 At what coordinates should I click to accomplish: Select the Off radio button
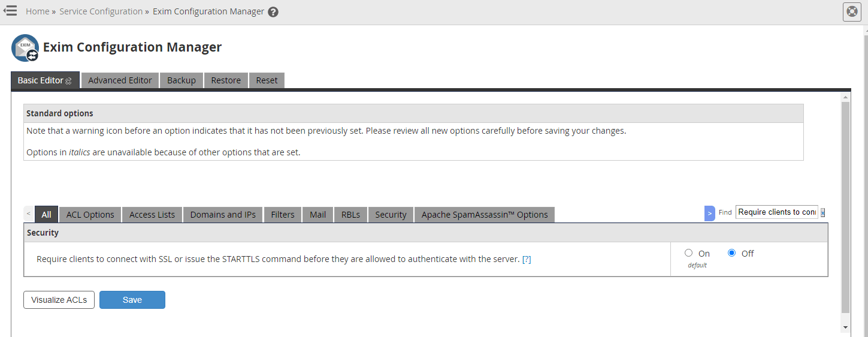click(x=731, y=253)
